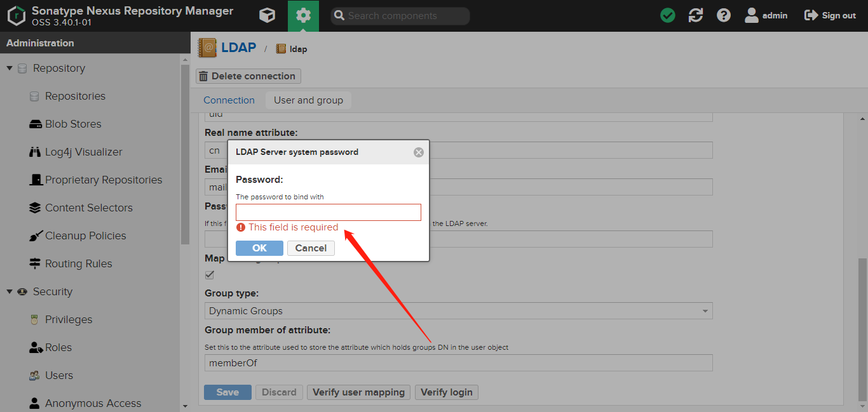The height and width of the screenshot is (412, 868).
Task: Open Blob Stores in sidebar
Action: coord(73,124)
